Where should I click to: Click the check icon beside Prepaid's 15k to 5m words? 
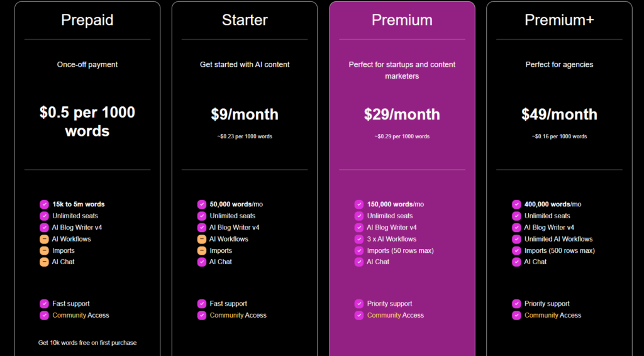click(44, 204)
